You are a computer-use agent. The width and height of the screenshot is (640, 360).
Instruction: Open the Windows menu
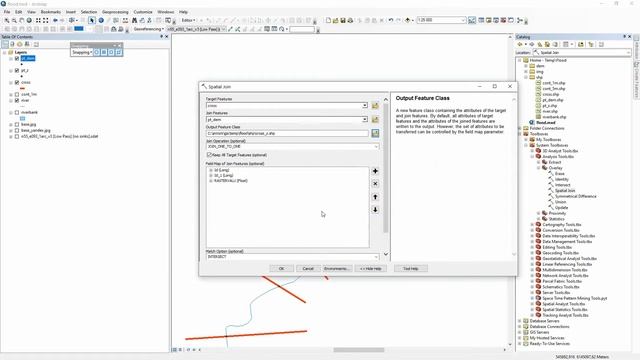[166, 12]
